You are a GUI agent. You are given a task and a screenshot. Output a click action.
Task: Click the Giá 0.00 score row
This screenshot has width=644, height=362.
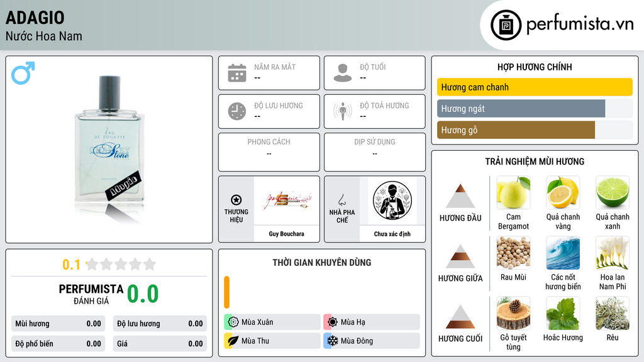tap(160, 344)
